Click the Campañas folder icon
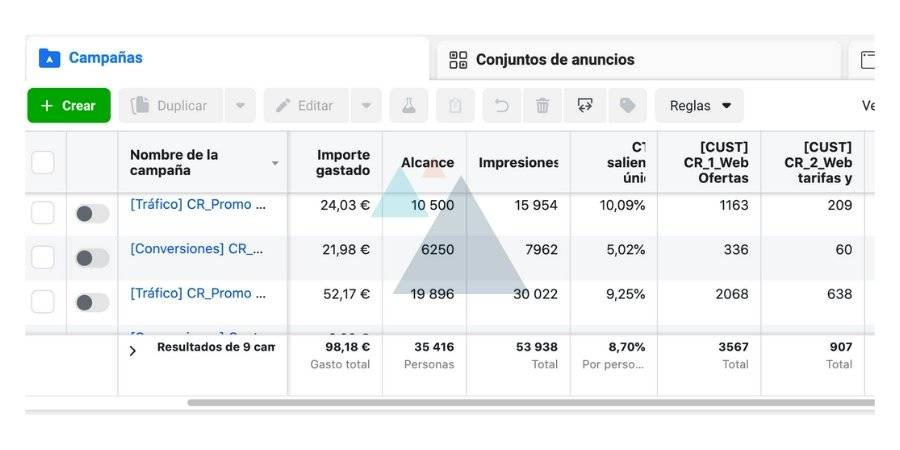This screenshot has height=450, width=900. pyautogui.click(x=49, y=58)
